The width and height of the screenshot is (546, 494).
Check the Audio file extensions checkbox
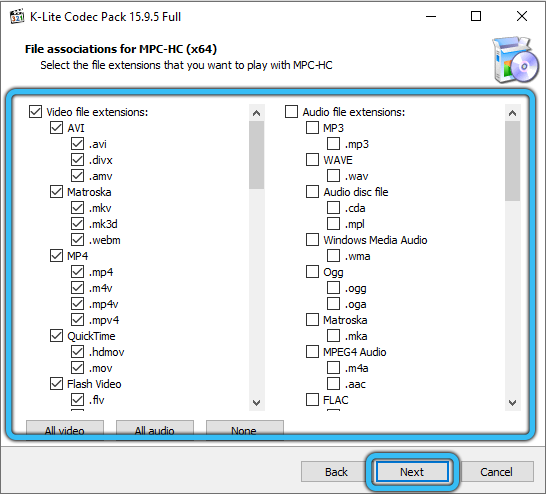[291, 112]
